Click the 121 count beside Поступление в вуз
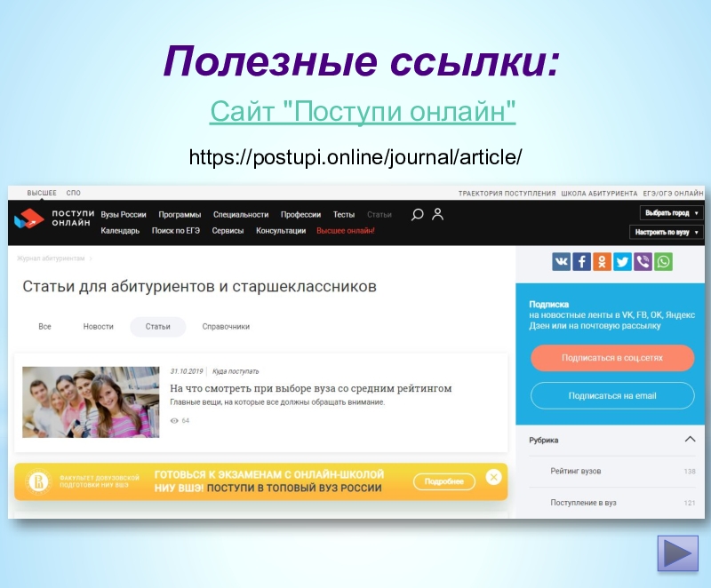711x588 pixels. (690, 503)
